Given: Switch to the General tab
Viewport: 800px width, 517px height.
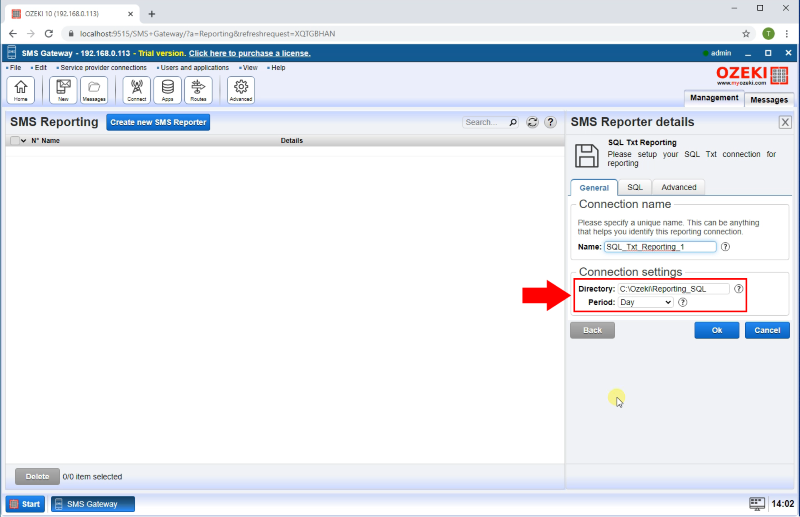Looking at the screenshot, I should 594,187.
